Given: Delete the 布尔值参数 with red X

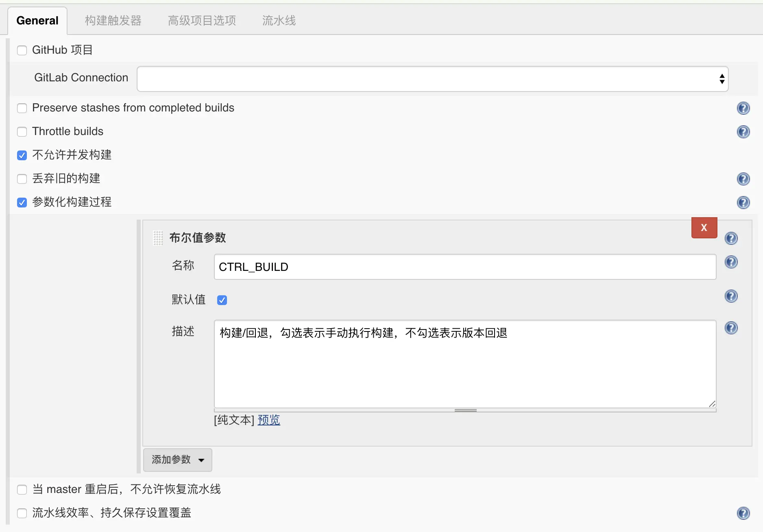Looking at the screenshot, I should tap(704, 228).
